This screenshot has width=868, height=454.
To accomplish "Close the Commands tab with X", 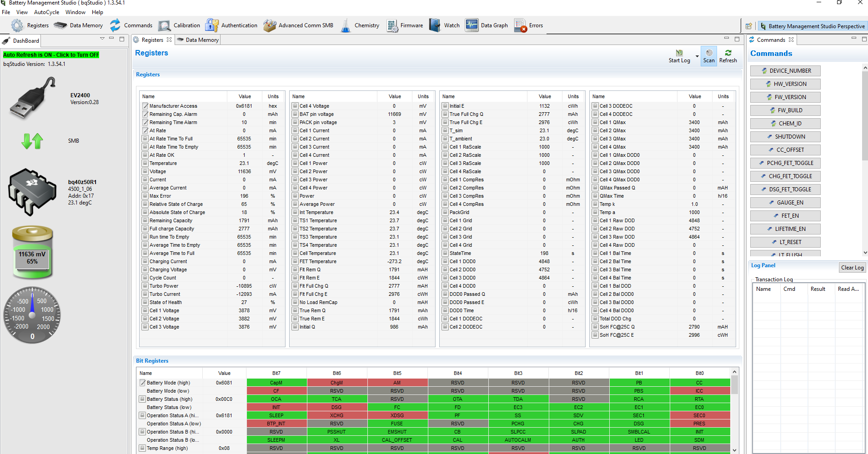I will pyautogui.click(x=791, y=40).
